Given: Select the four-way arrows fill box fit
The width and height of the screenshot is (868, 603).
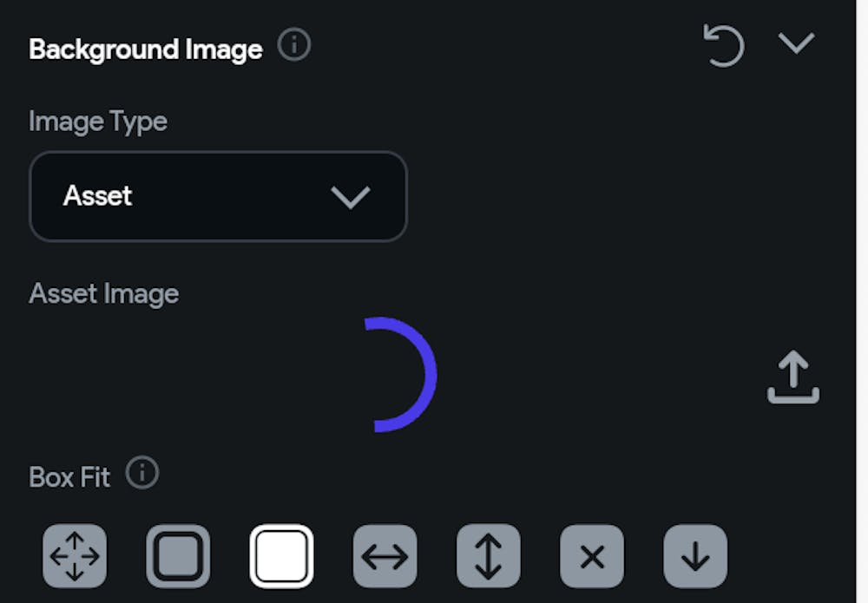Looking at the screenshot, I should (75, 556).
